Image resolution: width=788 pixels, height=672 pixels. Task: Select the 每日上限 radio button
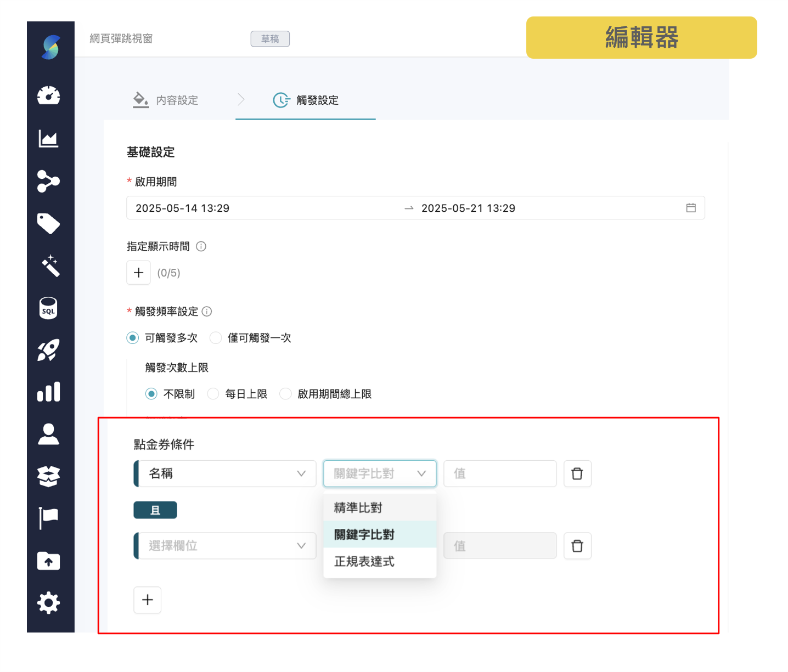(213, 393)
